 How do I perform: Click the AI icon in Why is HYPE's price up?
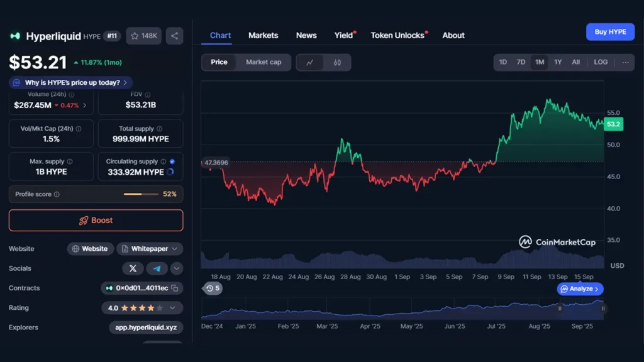point(16,82)
